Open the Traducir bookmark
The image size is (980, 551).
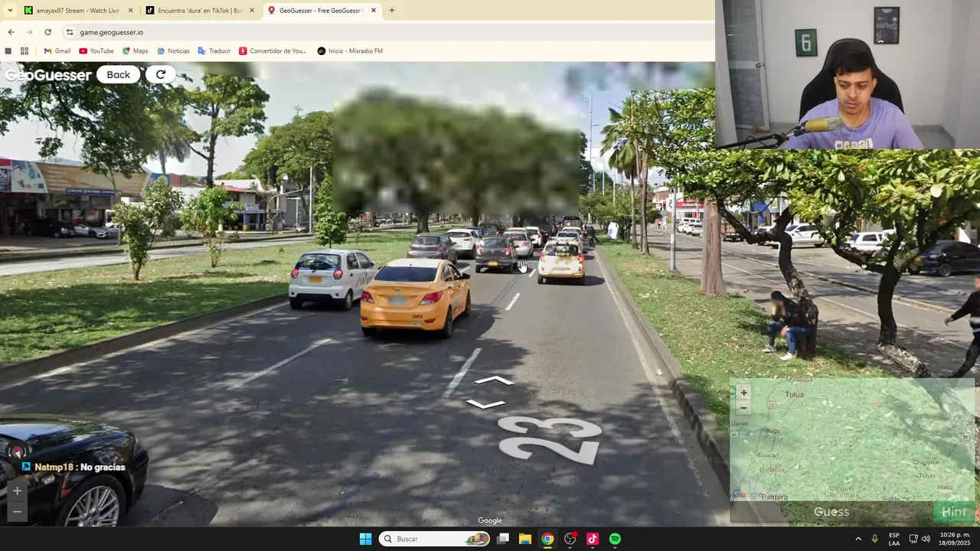(x=214, y=51)
